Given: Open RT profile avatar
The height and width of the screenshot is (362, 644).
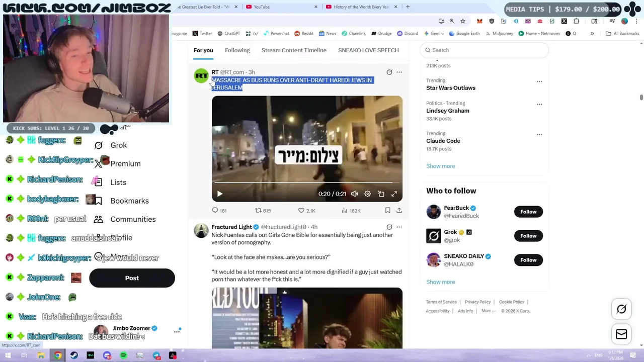Looking at the screenshot, I should click(x=201, y=76).
